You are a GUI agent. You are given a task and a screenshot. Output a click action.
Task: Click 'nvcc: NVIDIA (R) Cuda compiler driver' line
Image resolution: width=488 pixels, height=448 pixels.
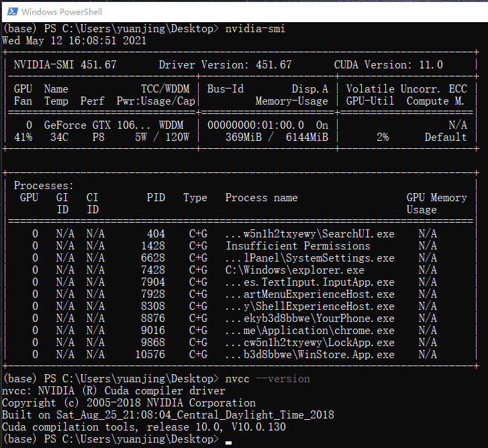click(113, 391)
